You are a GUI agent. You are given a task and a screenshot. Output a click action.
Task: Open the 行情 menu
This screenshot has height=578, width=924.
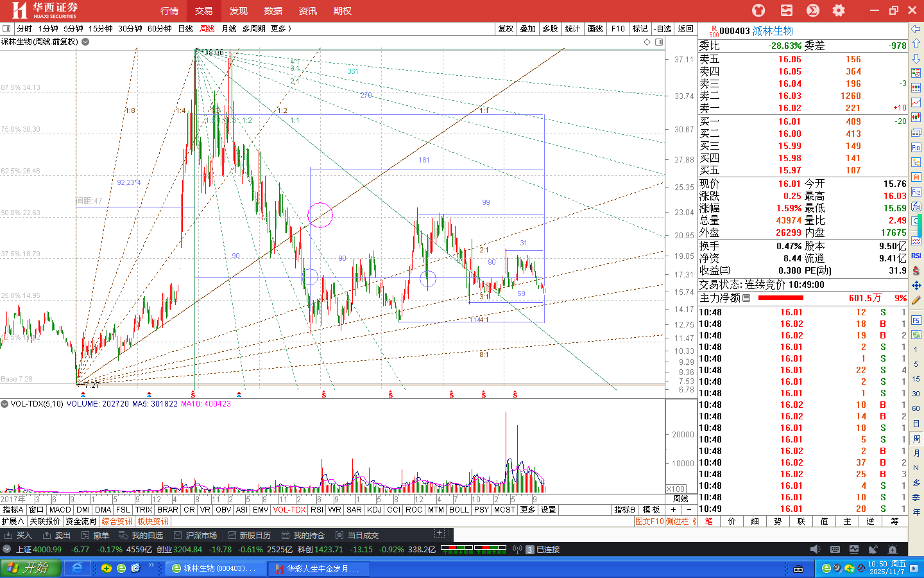click(x=169, y=11)
